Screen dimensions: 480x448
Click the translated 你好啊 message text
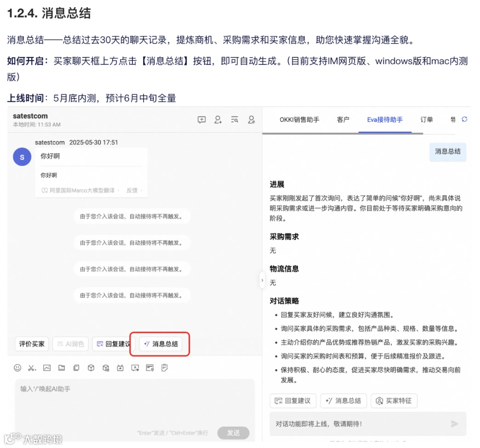pos(49,175)
